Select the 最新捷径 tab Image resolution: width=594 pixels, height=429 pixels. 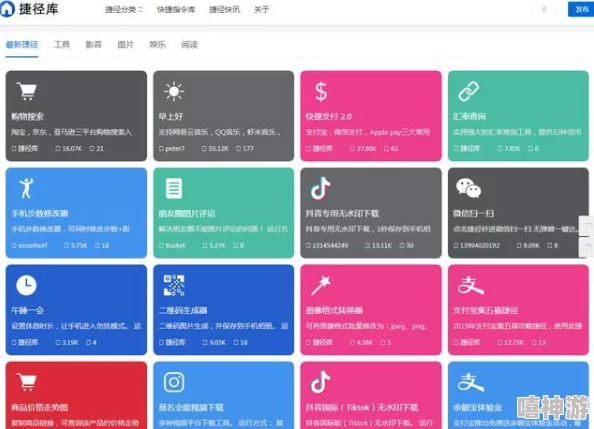pyautogui.click(x=22, y=45)
